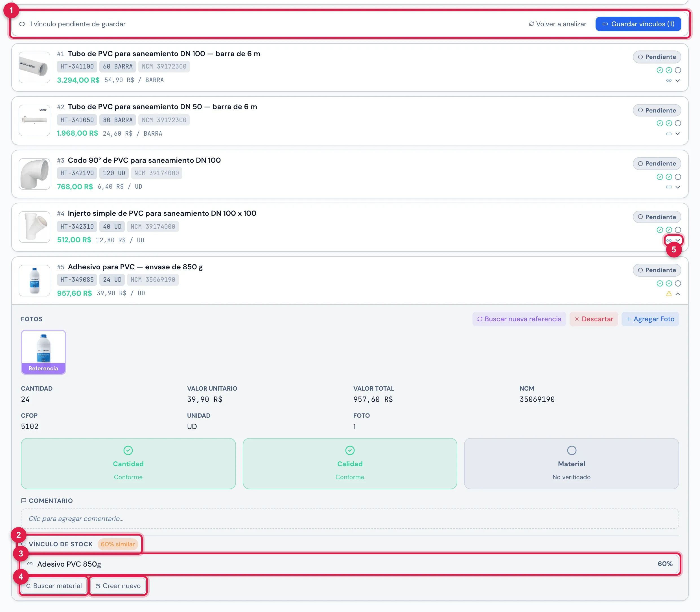Click Guardar vínculos (1) button
This screenshot has height=612, width=700.
638,24
